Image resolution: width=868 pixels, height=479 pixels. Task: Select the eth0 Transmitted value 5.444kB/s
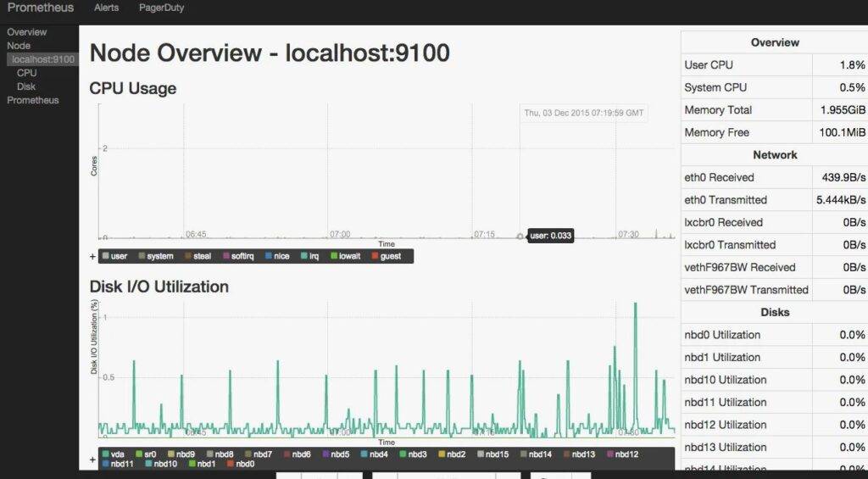point(842,200)
